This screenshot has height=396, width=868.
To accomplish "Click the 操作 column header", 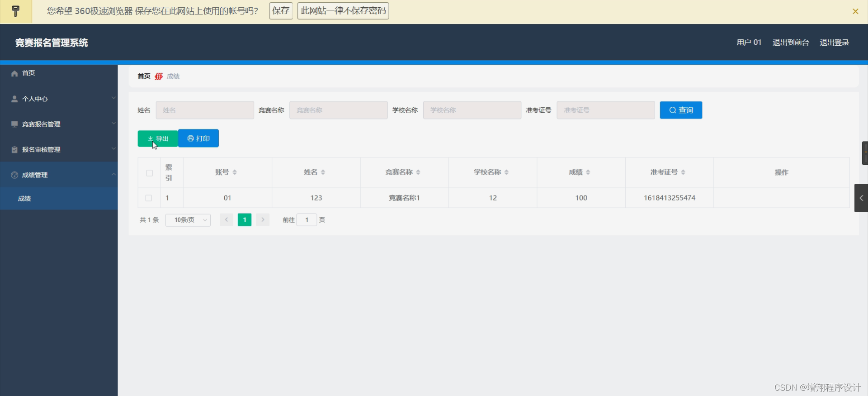I will click(781, 172).
